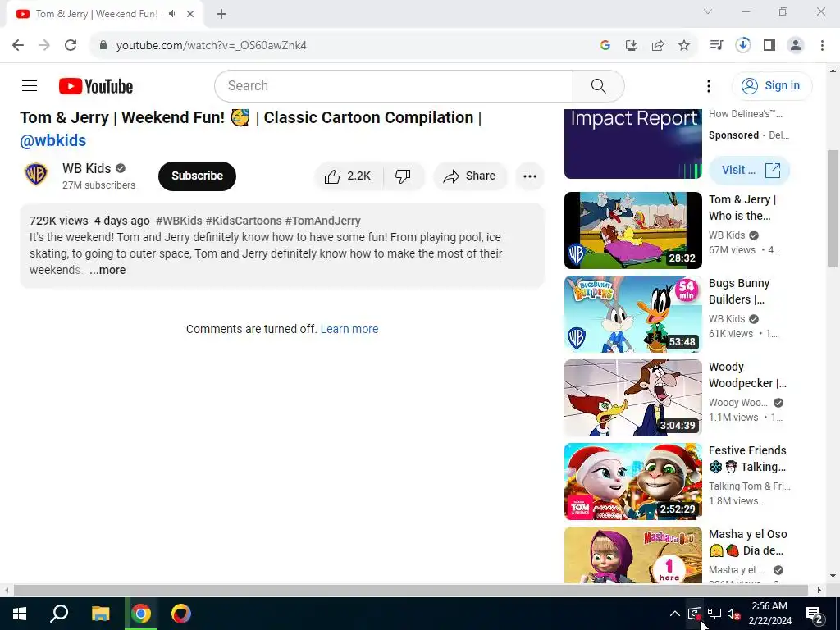This screenshot has height=630, width=840.
Task: Open YouTube settings three-dot menu
Action: (708, 85)
